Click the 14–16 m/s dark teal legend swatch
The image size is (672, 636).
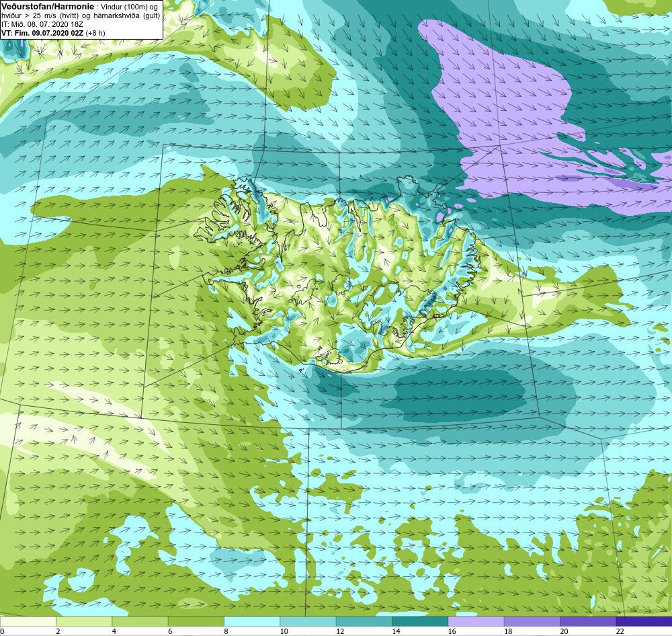click(x=420, y=621)
